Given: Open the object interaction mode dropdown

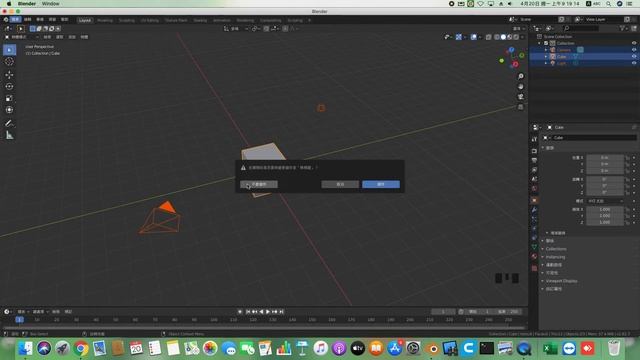Looking at the screenshot, I should click(21, 37).
